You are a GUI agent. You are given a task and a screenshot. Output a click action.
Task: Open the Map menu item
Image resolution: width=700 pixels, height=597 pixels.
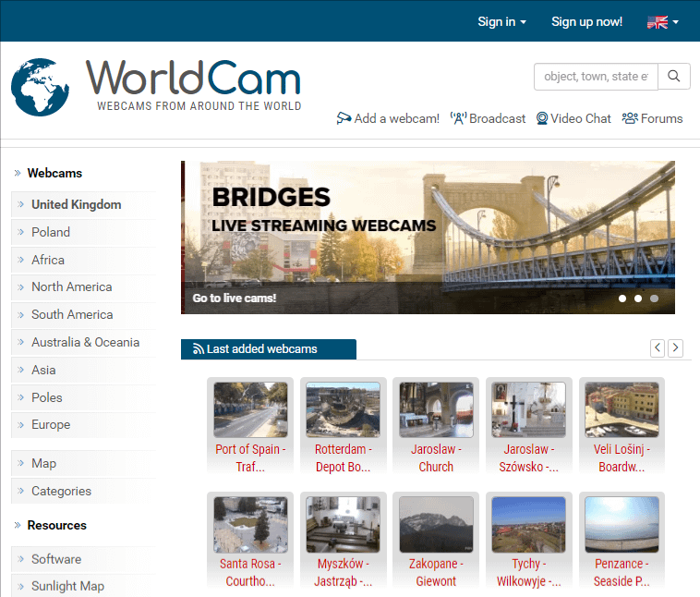pyautogui.click(x=43, y=464)
